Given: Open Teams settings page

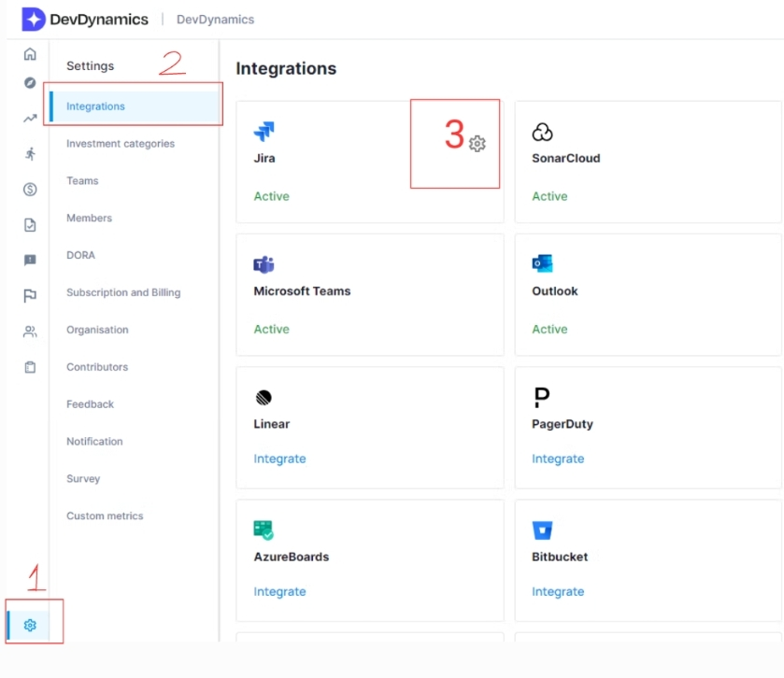Looking at the screenshot, I should 82,181.
